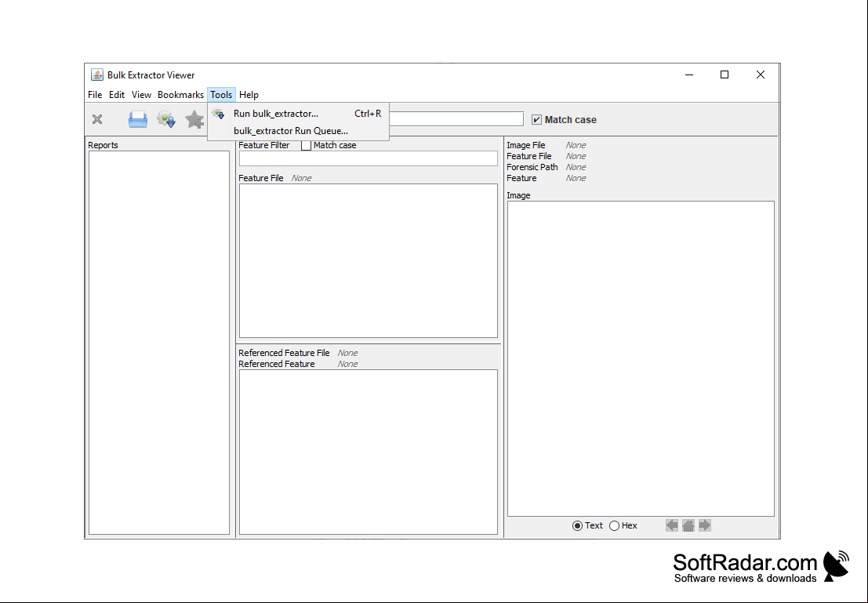Image resolution: width=868 pixels, height=603 pixels.
Task: Enable Match case for Feature Filter
Action: click(x=306, y=145)
